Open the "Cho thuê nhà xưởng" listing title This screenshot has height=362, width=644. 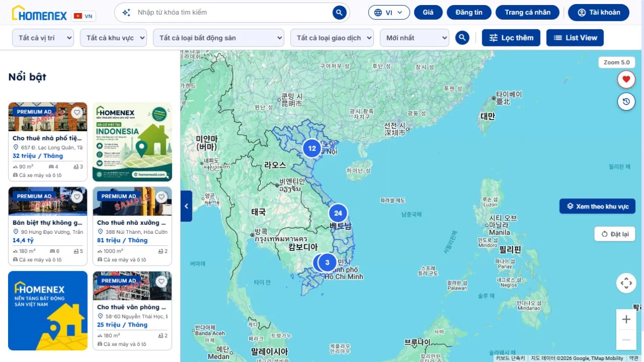point(131,223)
